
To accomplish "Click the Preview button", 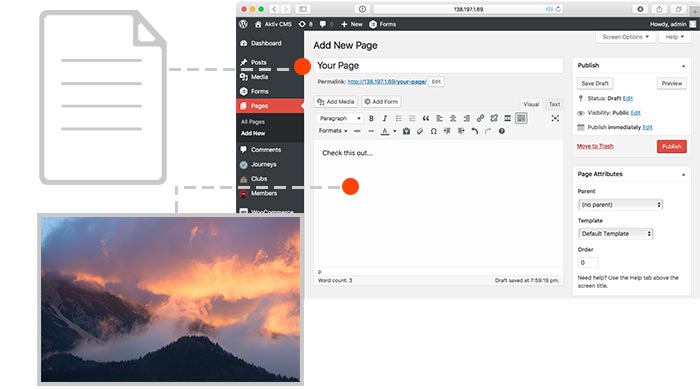I will (671, 84).
